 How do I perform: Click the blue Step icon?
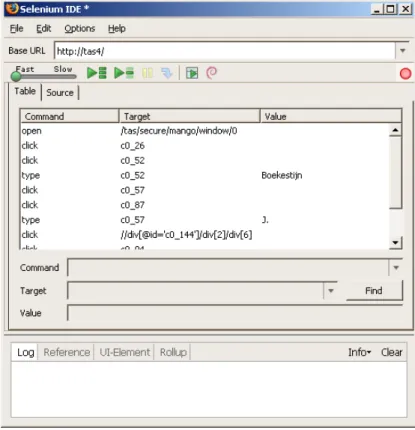pyautogui.click(x=167, y=73)
